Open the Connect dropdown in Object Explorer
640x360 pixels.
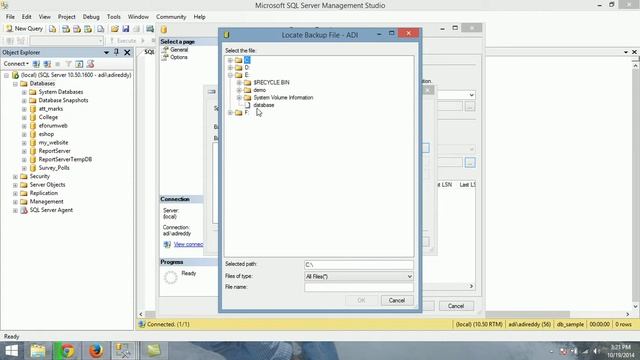[x=16, y=64]
